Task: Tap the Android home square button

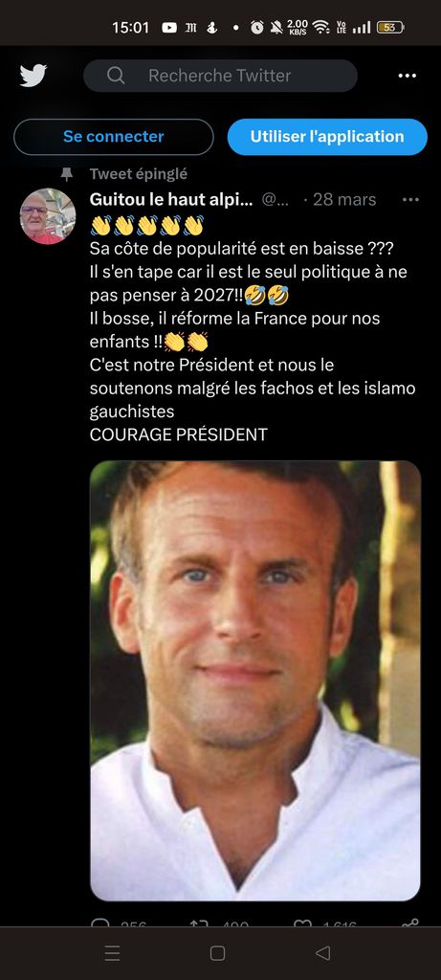Action: point(217,953)
